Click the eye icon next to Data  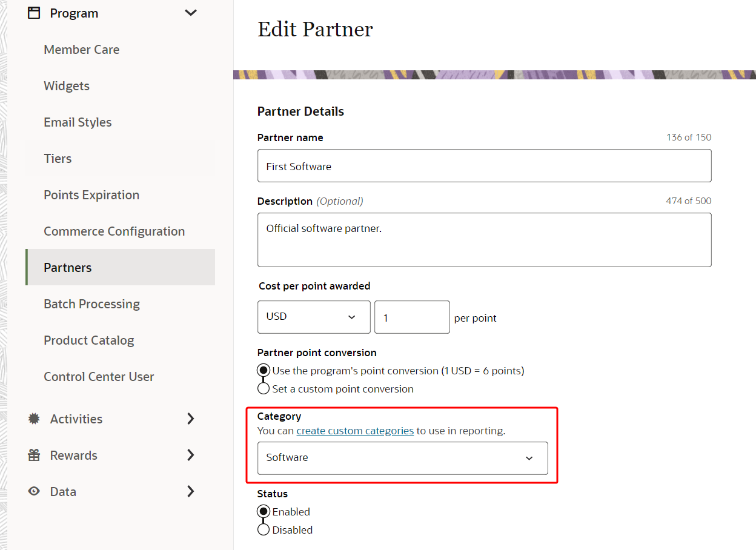coord(34,491)
